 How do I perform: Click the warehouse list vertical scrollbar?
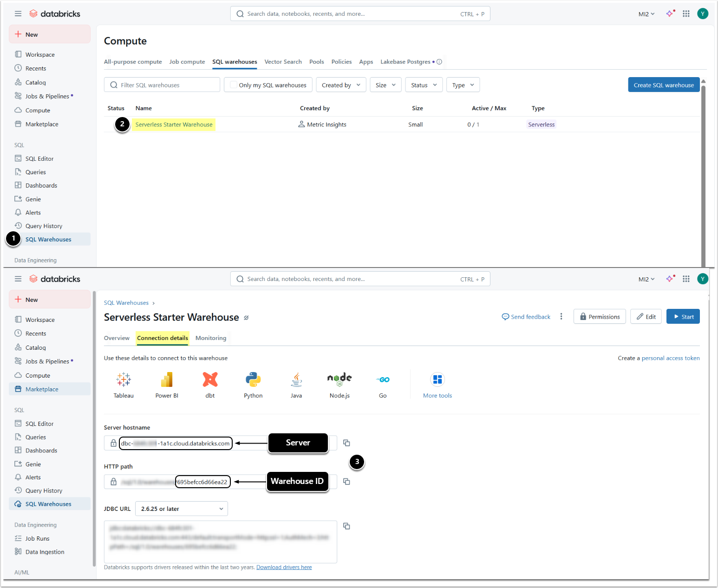pos(703,176)
